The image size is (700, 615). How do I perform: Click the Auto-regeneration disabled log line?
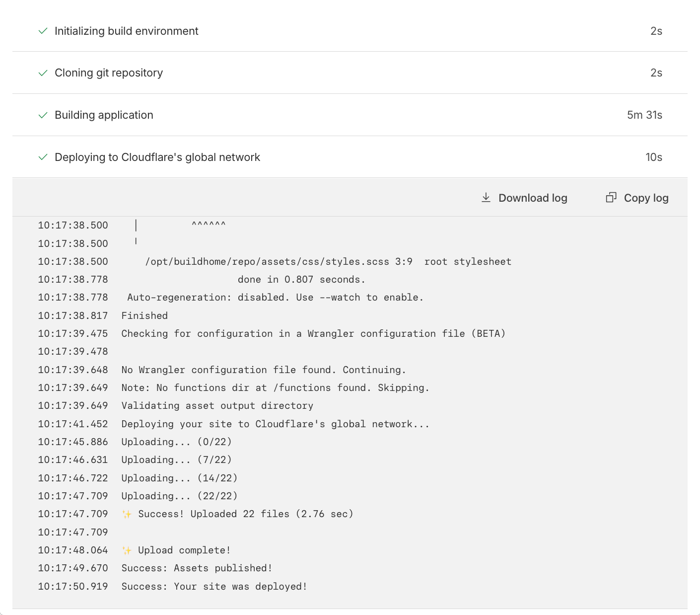[x=276, y=297]
